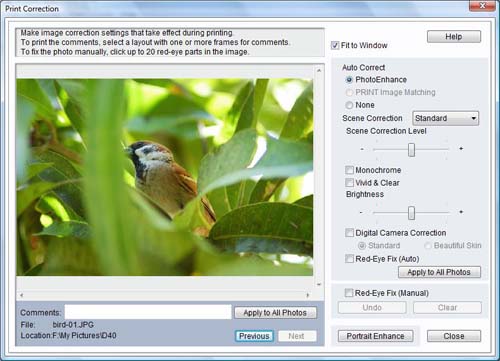This screenshot has height=361, width=500.
Task: Click the brightness plus sign
Action: (461, 212)
